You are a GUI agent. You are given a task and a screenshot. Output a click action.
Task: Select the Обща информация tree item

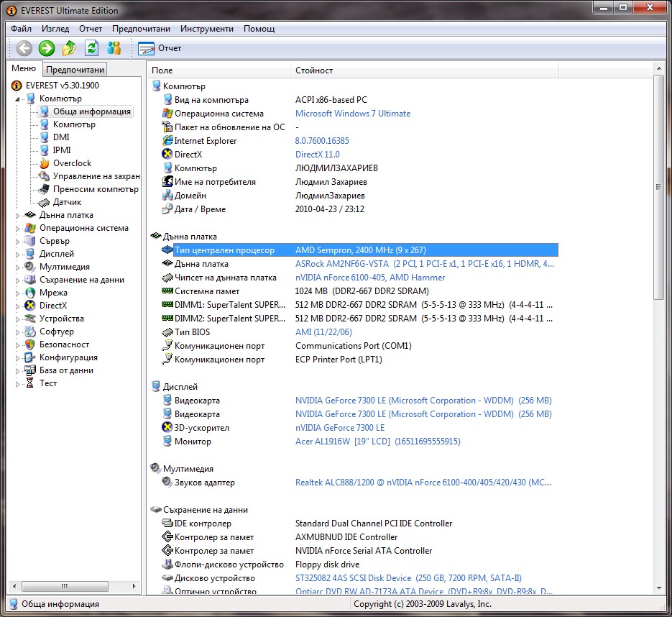coord(86,111)
